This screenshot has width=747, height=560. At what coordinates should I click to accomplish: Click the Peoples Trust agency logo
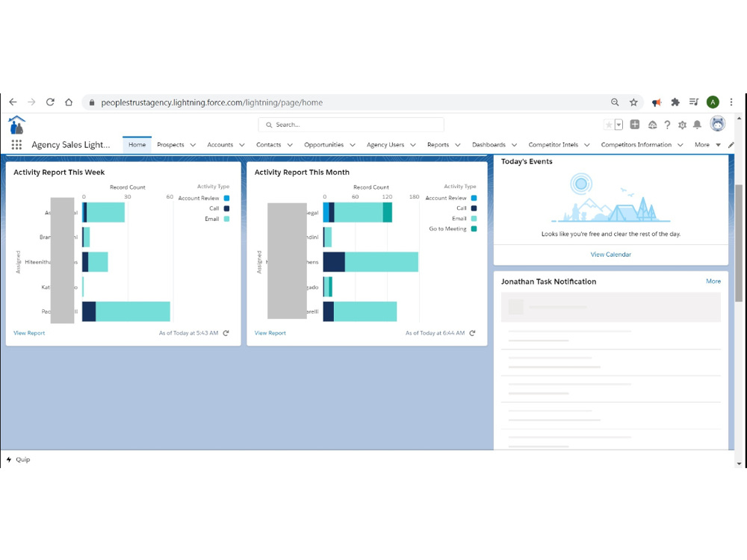tap(16, 125)
